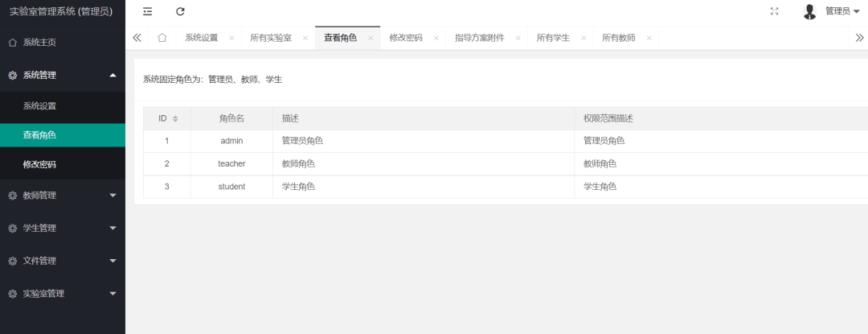Image resolution: width=868 pixels, height=334 pixels.
Task: Click 学生角色 in the 权限范围描述 column
Action: coord(600,187)
